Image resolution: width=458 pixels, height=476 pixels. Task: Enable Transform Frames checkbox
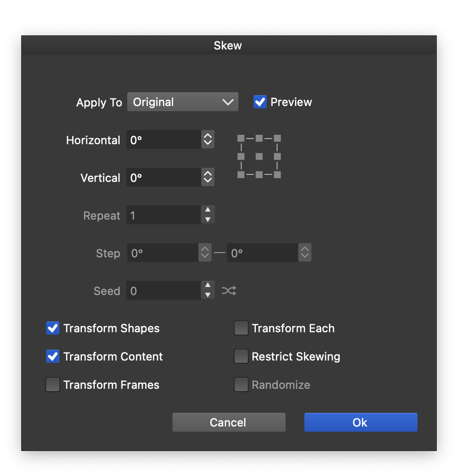53,385
